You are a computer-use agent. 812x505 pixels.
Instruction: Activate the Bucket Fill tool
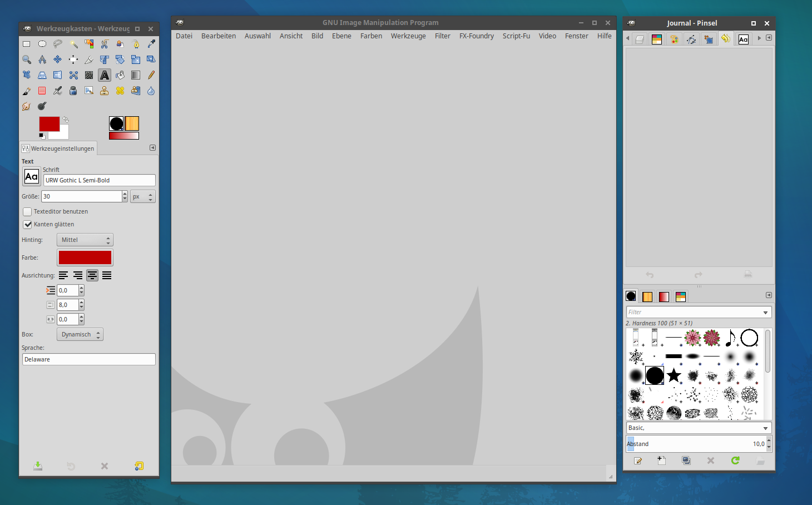pyautogui.click(x=120, y=75)
